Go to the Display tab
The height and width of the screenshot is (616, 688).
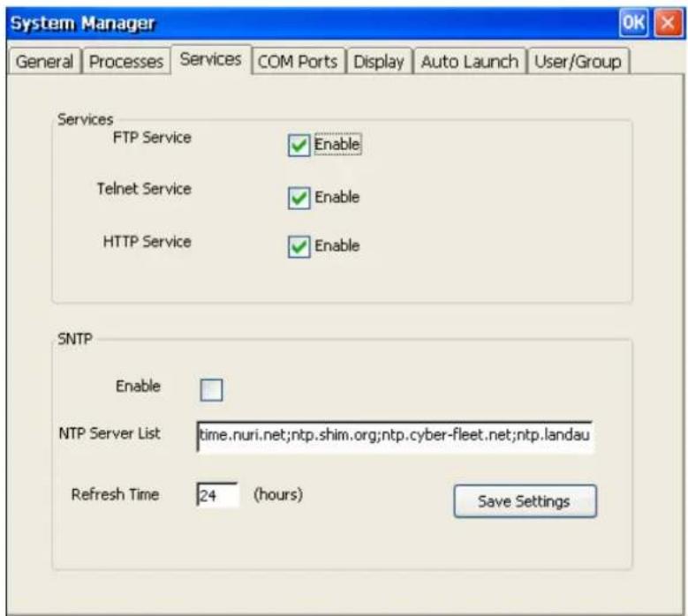click(x=379, y=62)
